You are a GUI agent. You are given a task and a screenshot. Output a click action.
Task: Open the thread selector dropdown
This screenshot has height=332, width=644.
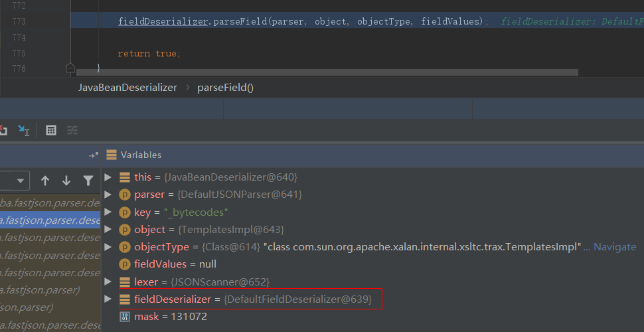[x=15, y=181]
